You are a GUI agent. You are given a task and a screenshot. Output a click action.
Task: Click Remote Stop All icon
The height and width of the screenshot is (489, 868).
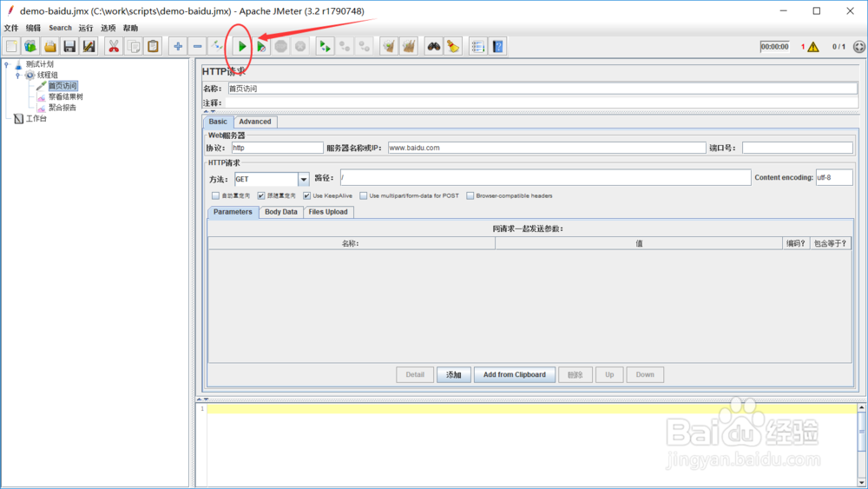pyautogui.click(x=345, y=47)
